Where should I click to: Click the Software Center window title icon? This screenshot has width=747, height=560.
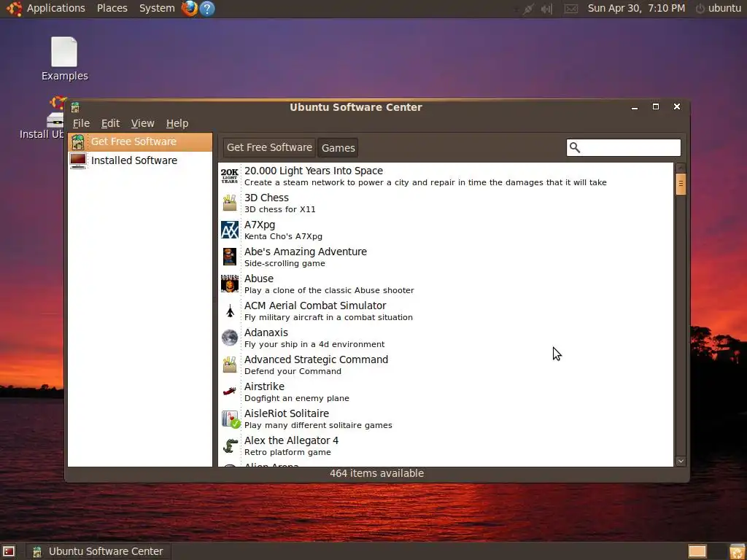75,107
